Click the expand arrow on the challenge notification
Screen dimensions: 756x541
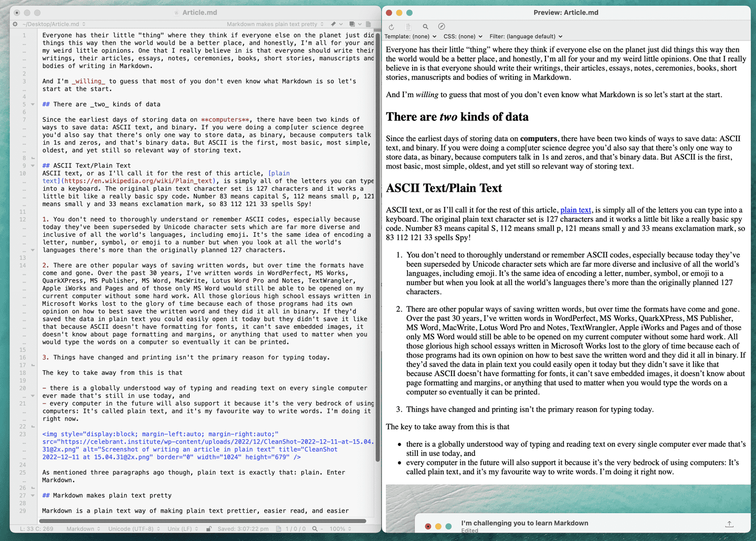729,524
